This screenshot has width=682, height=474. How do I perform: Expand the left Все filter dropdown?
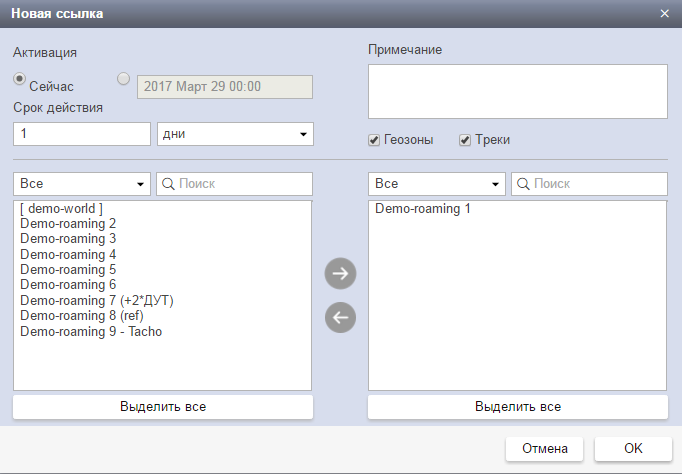point(81,184)
